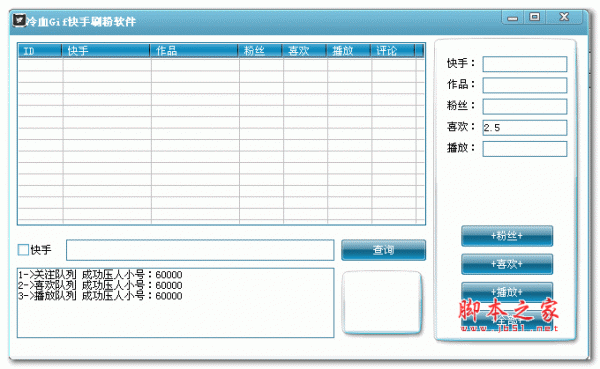Focus the search input beside 快手 checkbox
This screenshot has height=369, width=600.
(x=200, y=250)
